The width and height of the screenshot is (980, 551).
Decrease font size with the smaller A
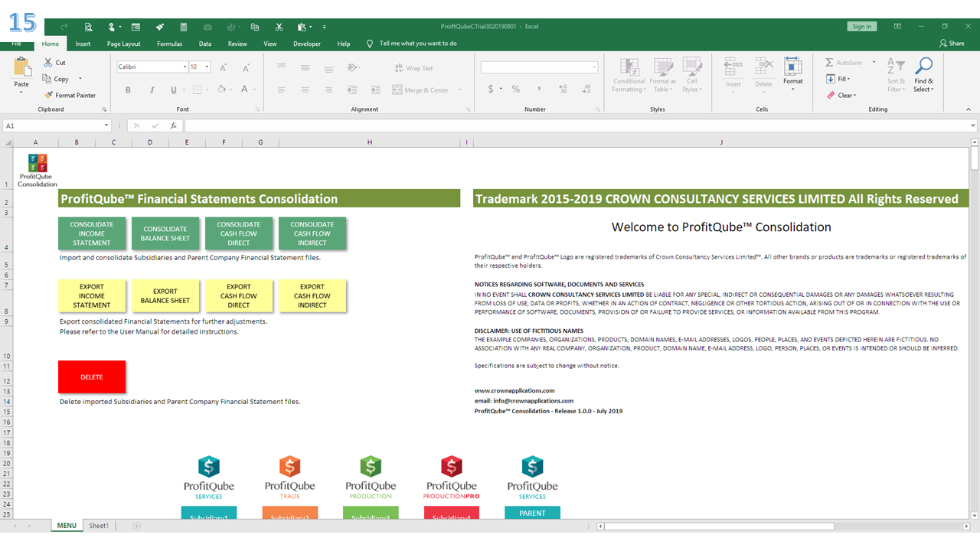[244, 67]
